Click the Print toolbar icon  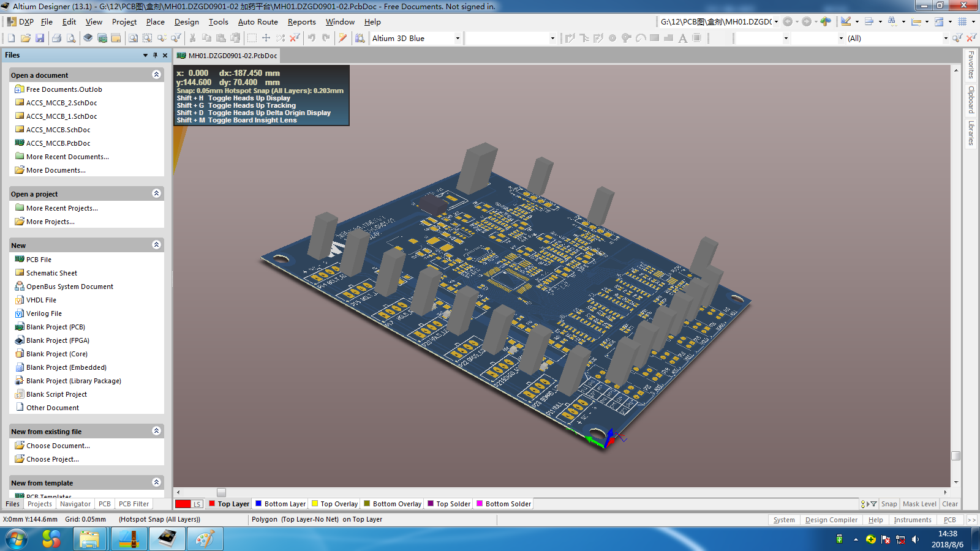(x=57, y=38)
